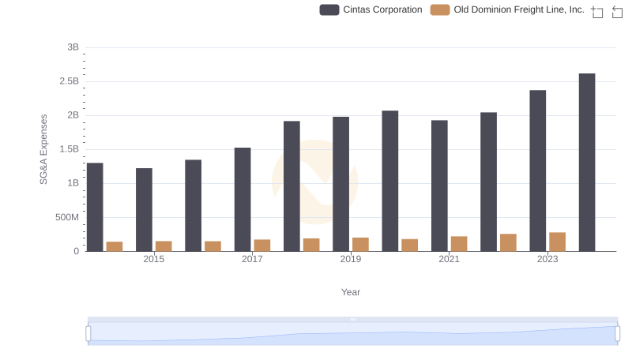Click the 2023 x-axis label
This screenshot has height=364, width=632.
tap(547, 259)
